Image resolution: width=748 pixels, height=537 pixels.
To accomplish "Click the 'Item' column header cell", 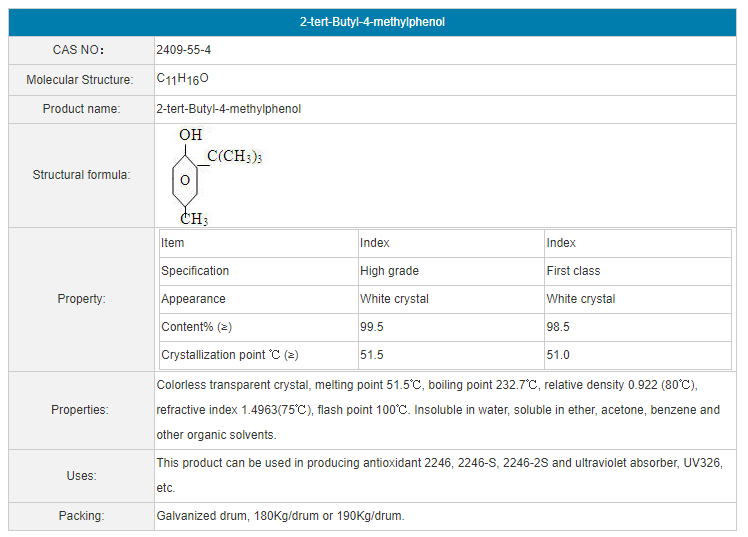I will (173, 243).
